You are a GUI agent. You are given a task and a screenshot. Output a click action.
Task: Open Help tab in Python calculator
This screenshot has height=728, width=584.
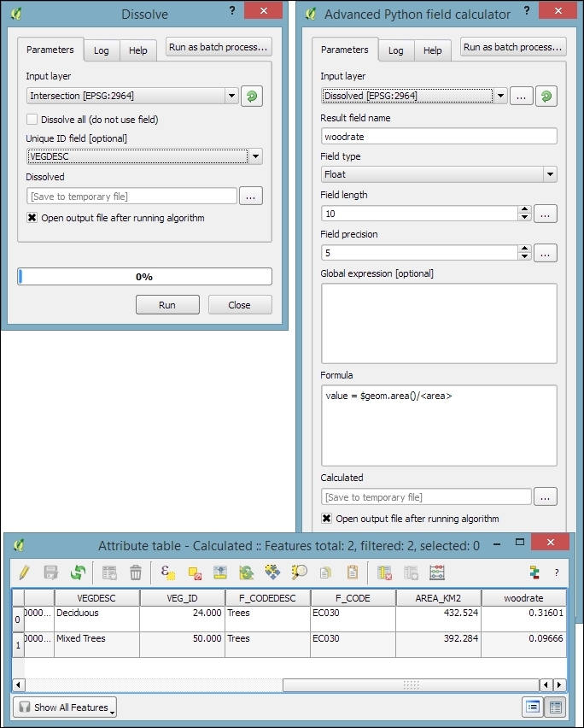(432, 50)
